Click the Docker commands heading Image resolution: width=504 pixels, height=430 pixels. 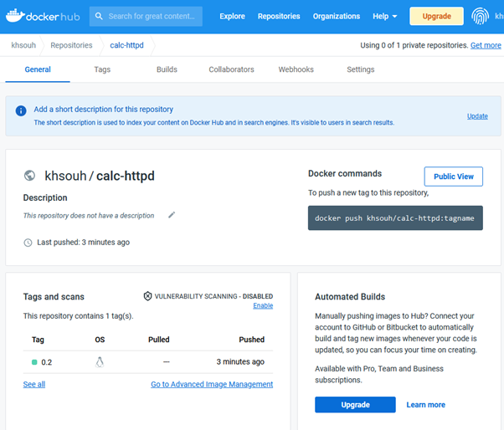(345, 173)
